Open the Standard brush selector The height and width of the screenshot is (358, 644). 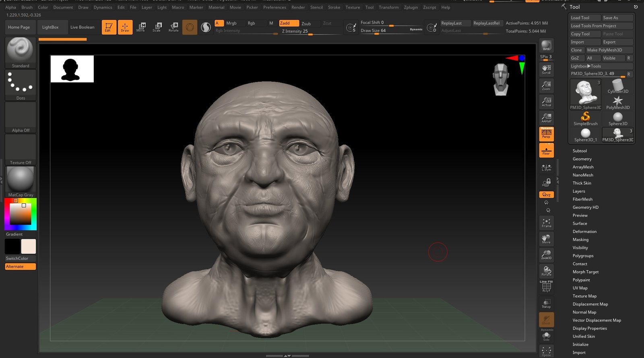20,53
